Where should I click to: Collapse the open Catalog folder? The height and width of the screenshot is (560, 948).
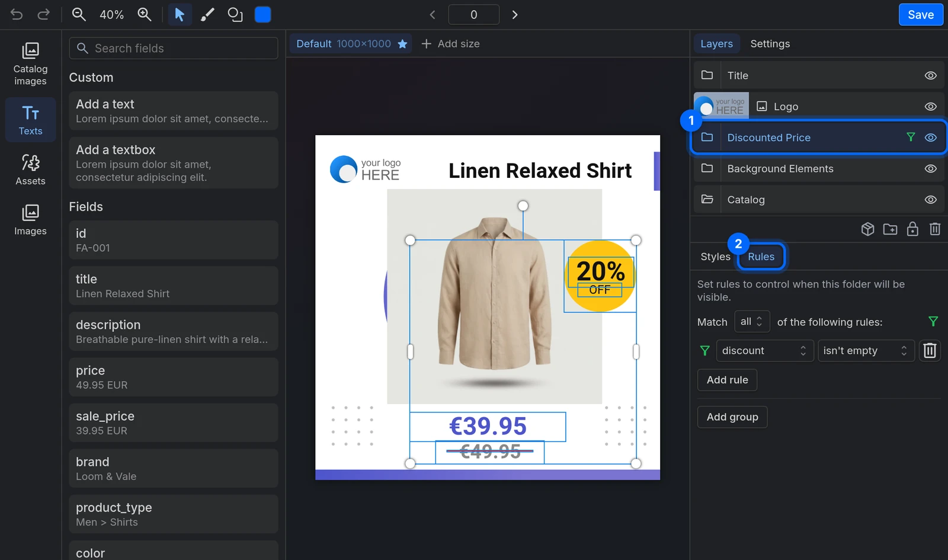[707, 199]
